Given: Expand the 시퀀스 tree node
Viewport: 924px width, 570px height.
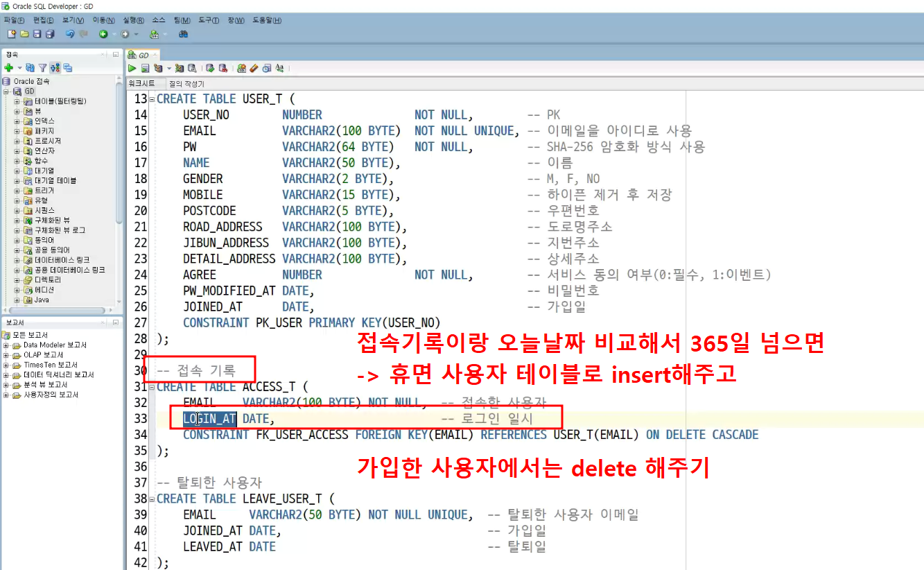Looking at the screenshot, I should 17,210.
